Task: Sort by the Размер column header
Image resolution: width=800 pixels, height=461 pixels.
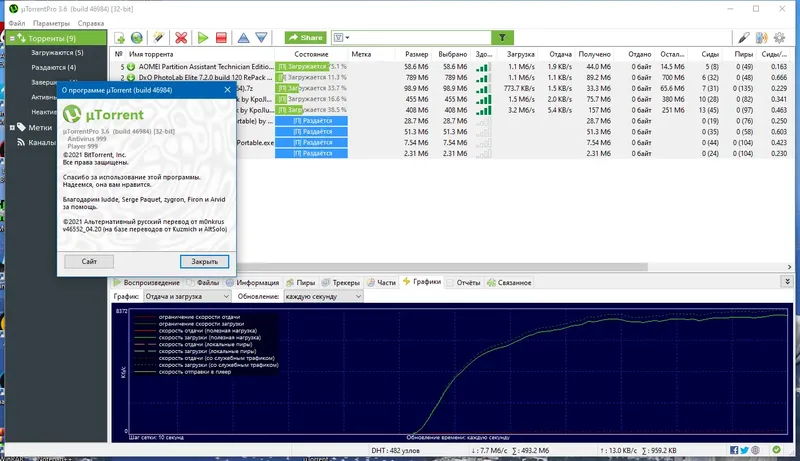Action: tap(414, 54)
